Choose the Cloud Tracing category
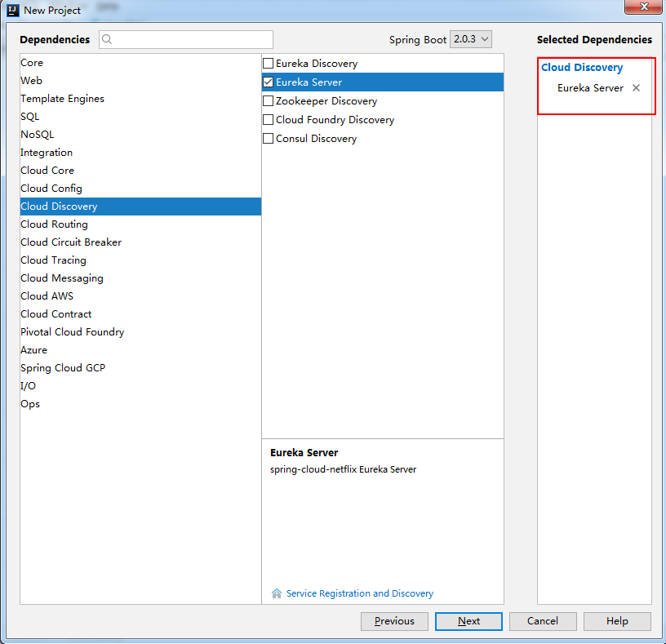 [140, 260]
